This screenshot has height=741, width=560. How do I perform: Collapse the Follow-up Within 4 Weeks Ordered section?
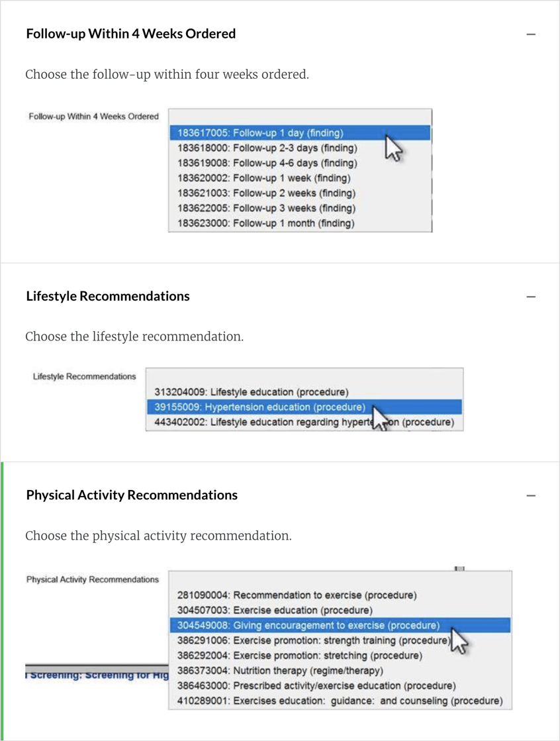(x=530, y=34)
